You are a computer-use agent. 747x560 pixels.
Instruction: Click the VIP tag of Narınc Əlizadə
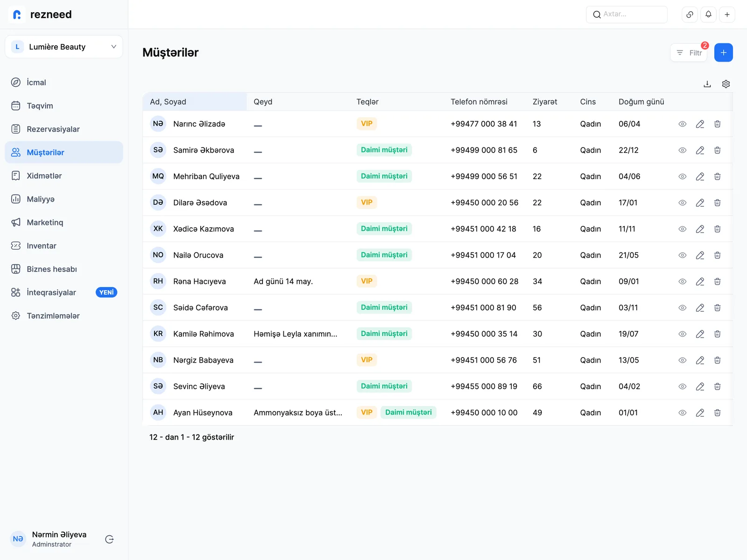(366, 124)
